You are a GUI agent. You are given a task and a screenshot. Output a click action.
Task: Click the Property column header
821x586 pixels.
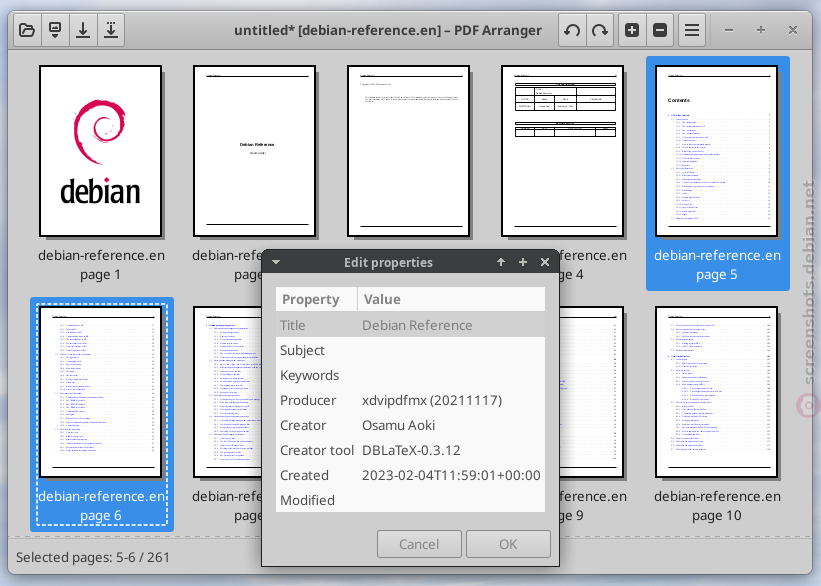pos(316,299)
